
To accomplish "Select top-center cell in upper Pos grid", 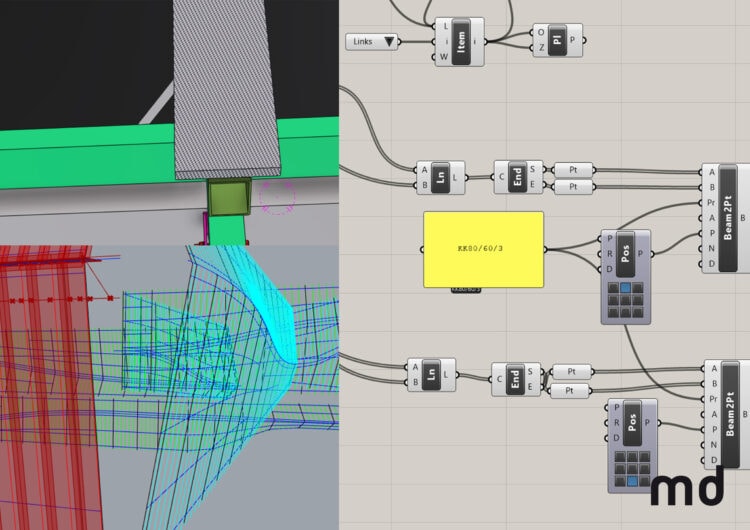I will click(x=625, y=286).
